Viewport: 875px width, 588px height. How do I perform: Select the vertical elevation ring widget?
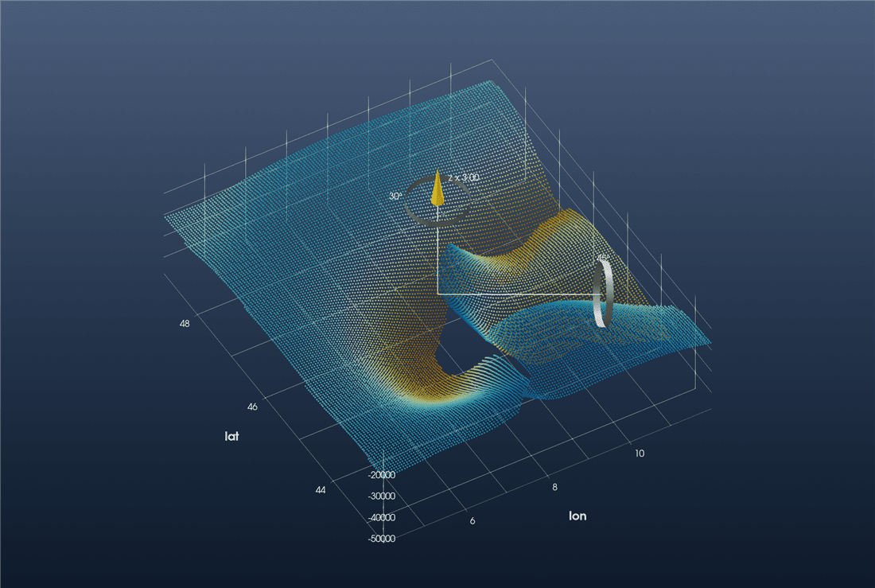tap(603, 293)
